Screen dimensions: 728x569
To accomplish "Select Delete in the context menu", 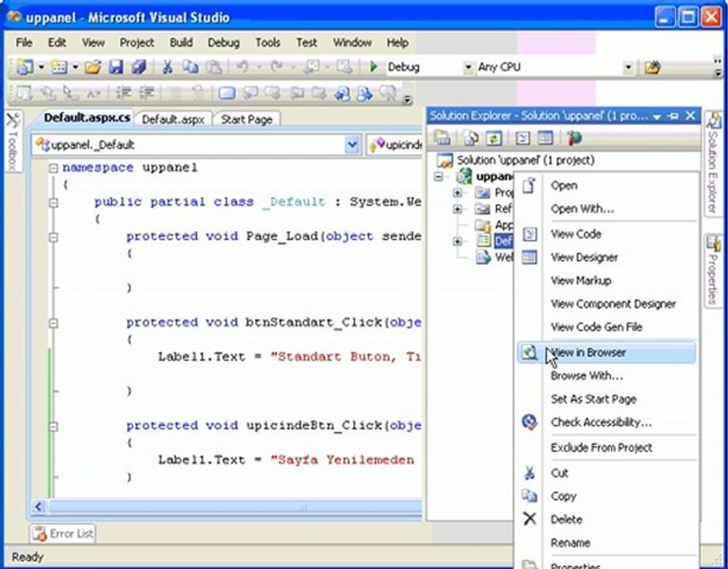I will click(x=606, y=519).
